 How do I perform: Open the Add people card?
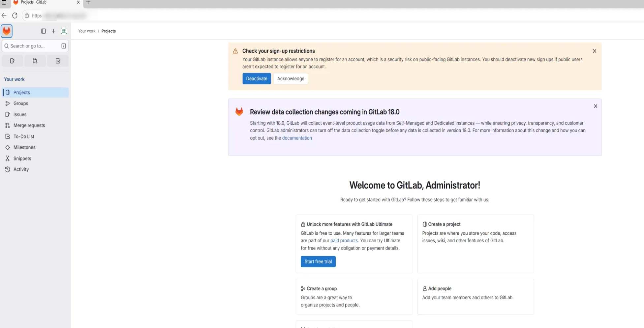point(475,296)
